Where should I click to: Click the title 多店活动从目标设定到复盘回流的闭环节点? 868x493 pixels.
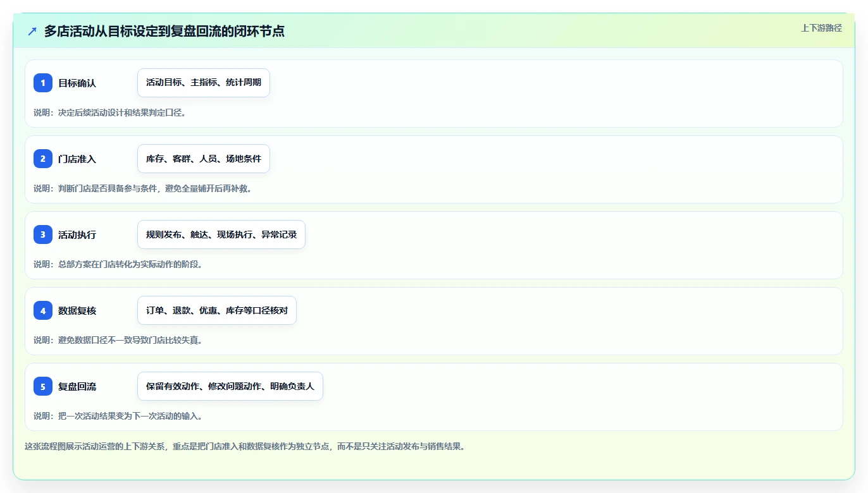pos(164,31)
